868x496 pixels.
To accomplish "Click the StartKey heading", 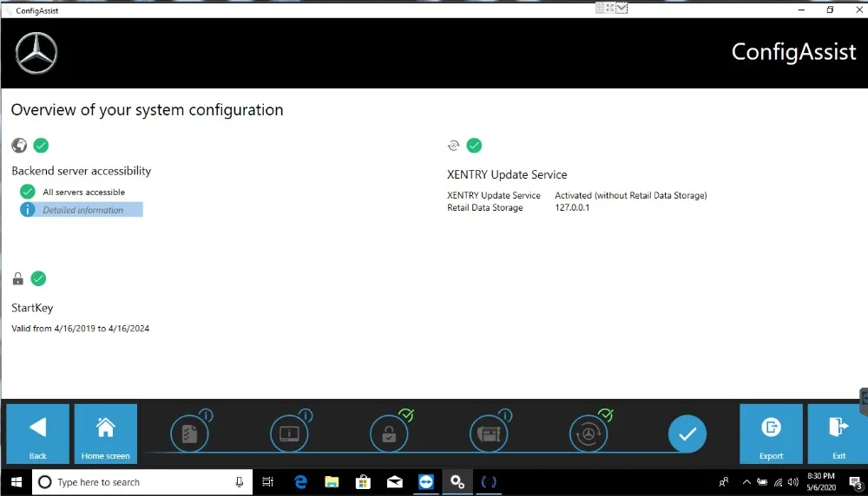I will pyautogui.click(x=32, y=308).
